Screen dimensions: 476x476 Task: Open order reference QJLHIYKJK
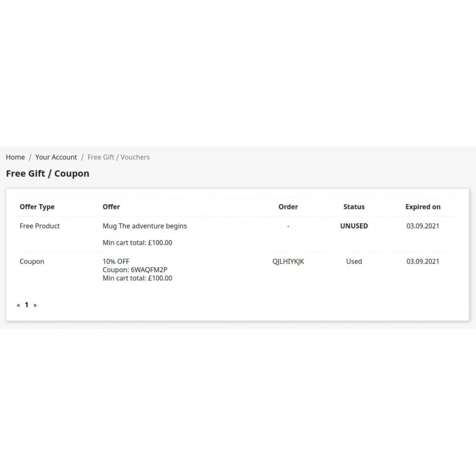pyautogui.click(x=288, y=261)
